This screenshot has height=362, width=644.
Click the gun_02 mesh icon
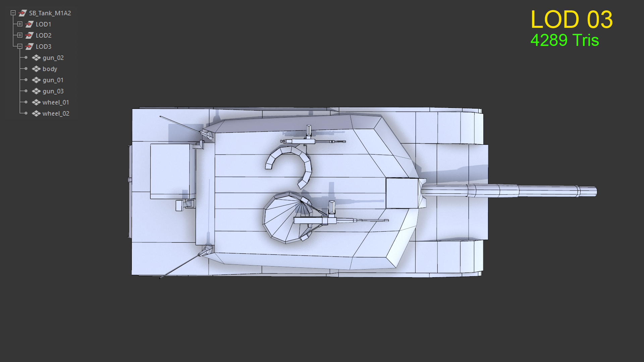tap(36, 58)
